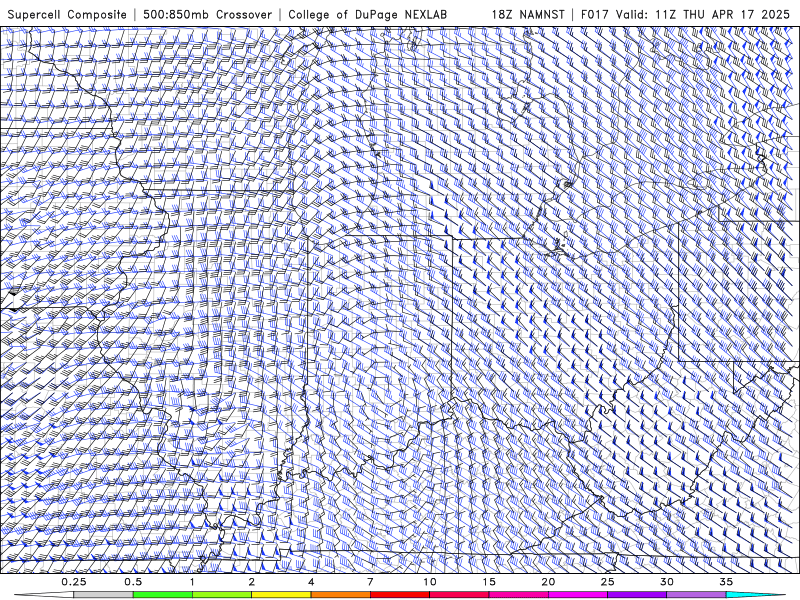Click the "0.5" scale value
Viewport: 800px width, 600px height.
tap(133, 582)
